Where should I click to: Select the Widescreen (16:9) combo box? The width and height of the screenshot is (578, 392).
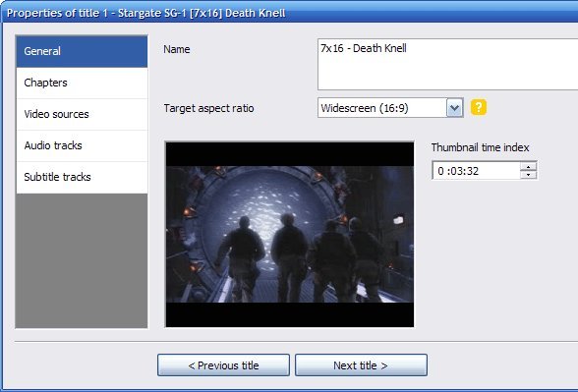pos(390,108)
